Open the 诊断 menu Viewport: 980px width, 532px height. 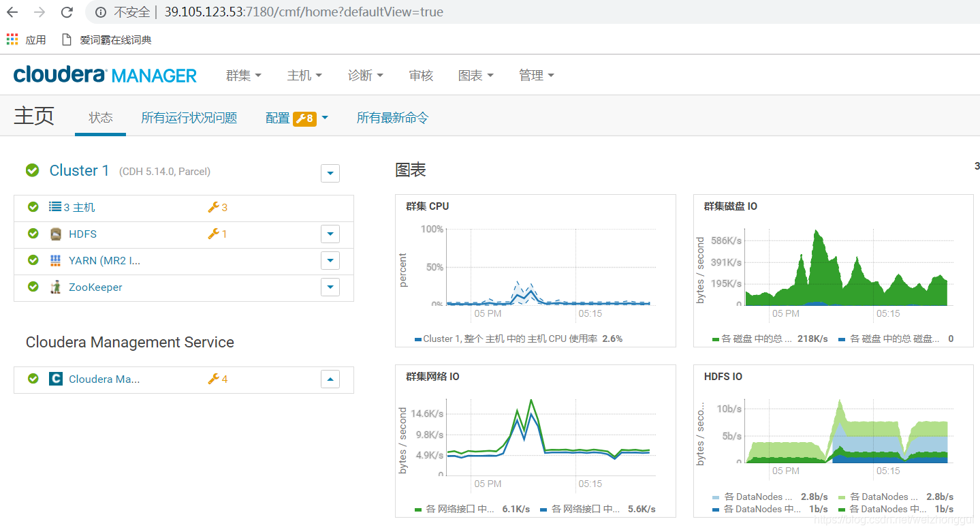click(x=366, y=76)
